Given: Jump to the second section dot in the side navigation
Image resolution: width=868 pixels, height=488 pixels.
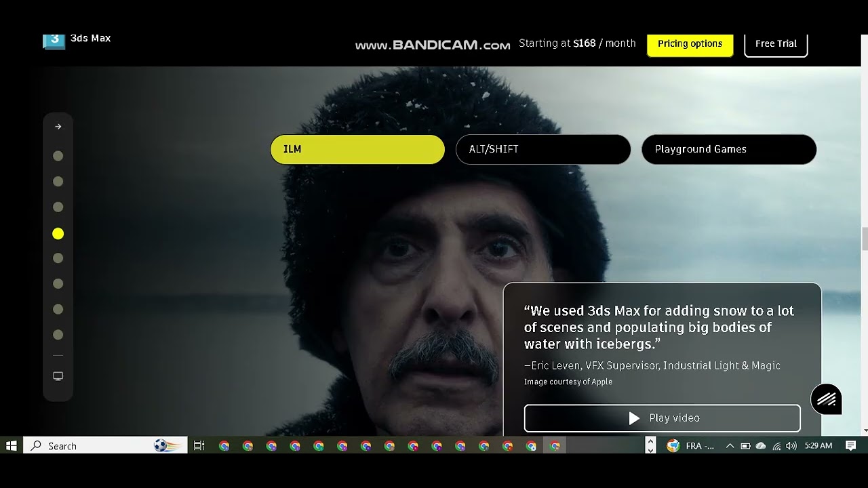Looking at the screenshot, I should [58, 182].
